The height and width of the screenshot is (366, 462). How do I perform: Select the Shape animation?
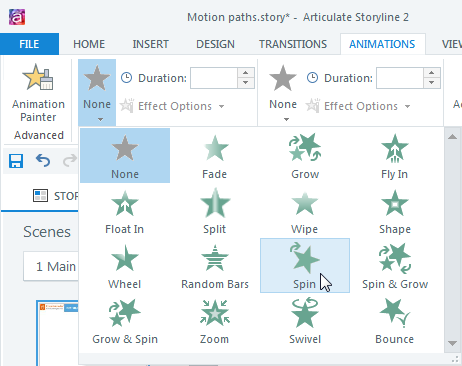(x=395, y=211)
